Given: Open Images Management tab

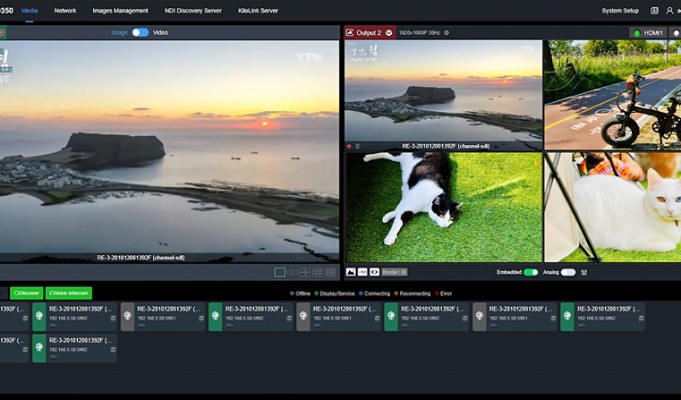Looking at the screenshot, I should tap(120, 10).
